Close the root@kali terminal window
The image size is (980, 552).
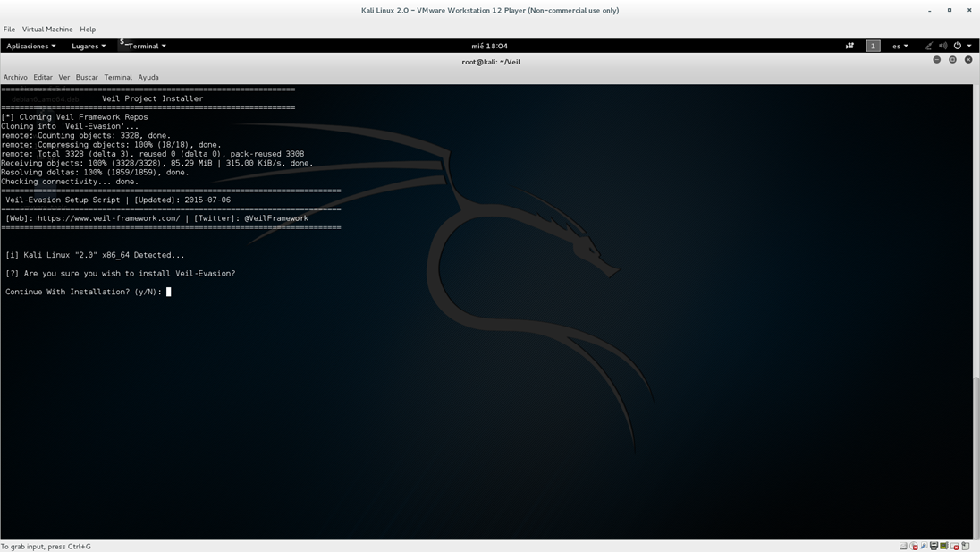(x=968, y=59)
